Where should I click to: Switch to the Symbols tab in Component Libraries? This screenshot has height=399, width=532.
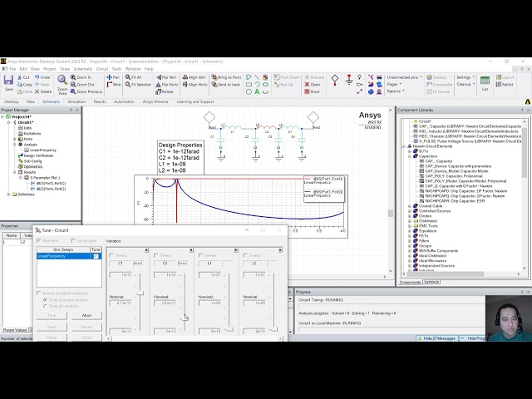pyautogui.click(x=431, y=282)
